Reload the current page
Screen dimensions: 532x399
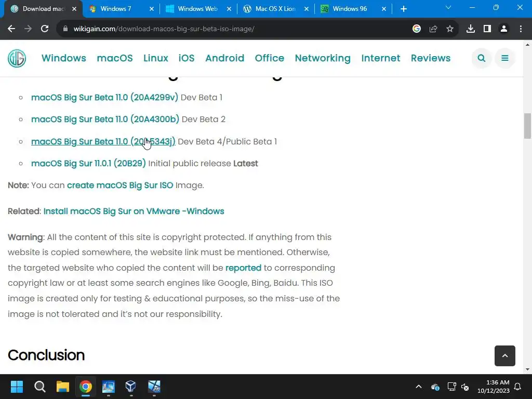coord(45,29)
